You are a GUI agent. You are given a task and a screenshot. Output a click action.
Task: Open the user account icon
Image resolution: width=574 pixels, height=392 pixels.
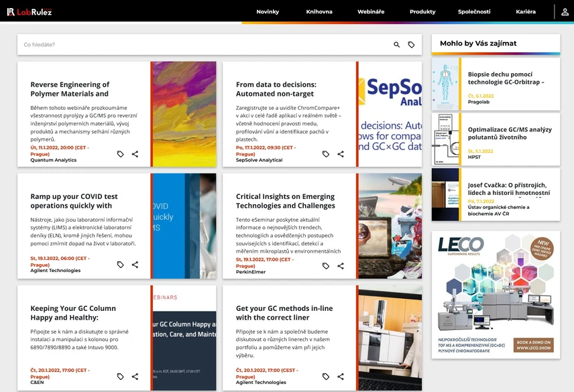565,11
